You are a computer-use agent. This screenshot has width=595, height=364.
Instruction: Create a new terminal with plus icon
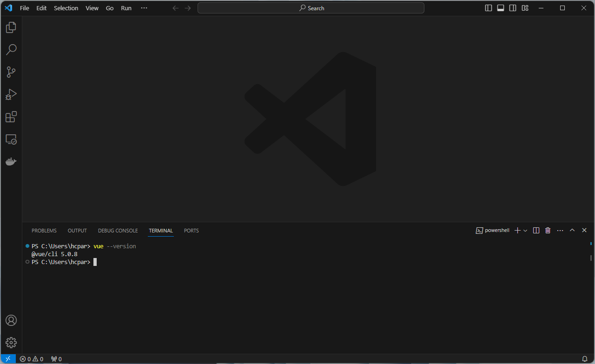tap(517, 231)
